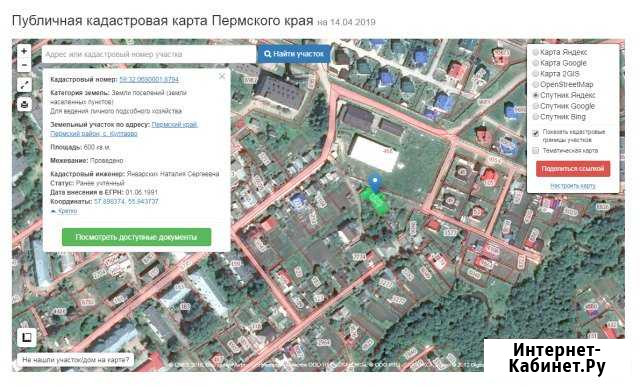Click the square tool icon at the map's bottom left
640x387 pixels.
(x=27, y=337)
